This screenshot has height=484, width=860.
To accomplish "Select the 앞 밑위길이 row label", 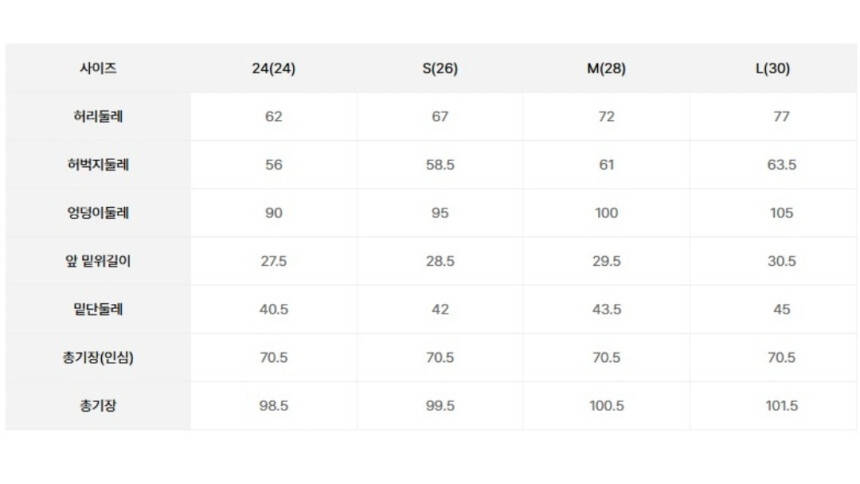I will pos(98,261).
